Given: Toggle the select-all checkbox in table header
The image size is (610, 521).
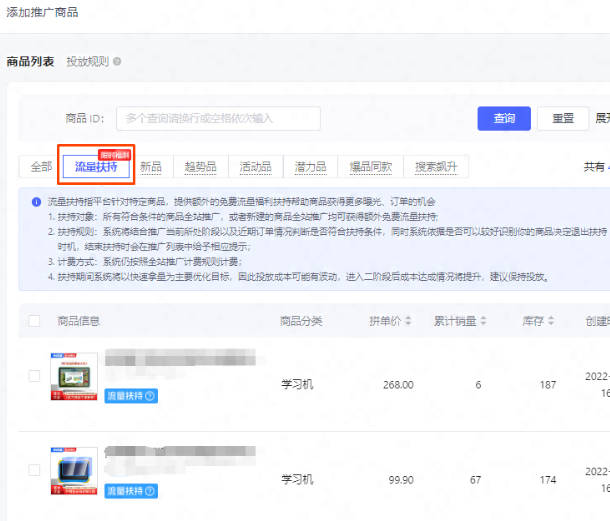Looking at the screenshot, I should 34,321.
